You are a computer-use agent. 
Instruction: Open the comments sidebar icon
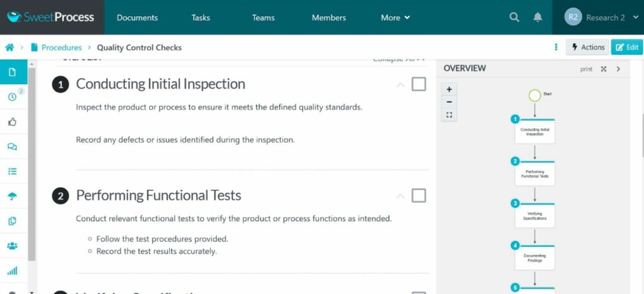[13, 146]
